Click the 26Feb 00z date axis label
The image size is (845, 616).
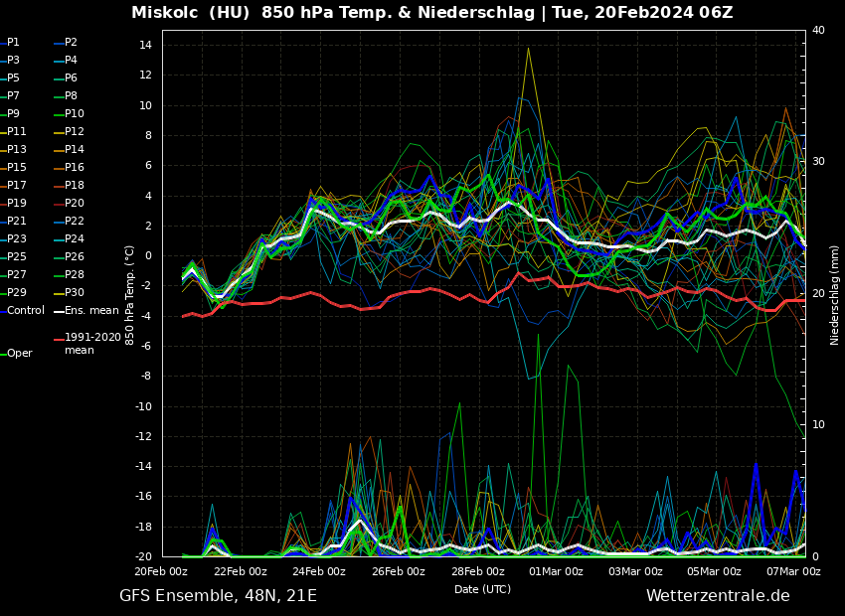(399, 571)
